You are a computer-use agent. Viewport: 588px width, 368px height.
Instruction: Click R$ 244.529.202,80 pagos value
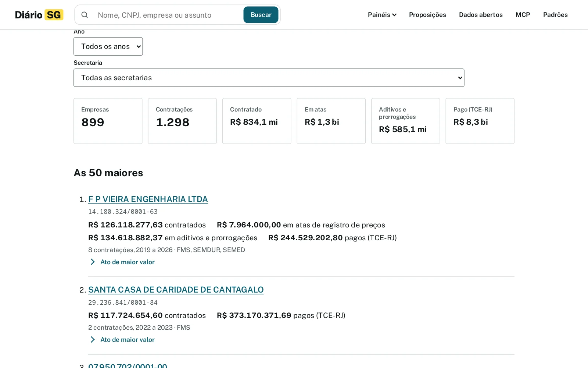pyautogui.click(x=333, y=238)
